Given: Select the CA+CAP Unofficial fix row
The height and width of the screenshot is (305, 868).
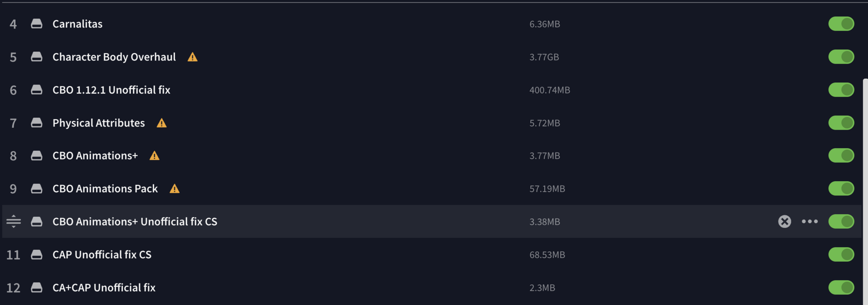Looking at the screenshot, I should pyautogui.click(x=104, y=288).
